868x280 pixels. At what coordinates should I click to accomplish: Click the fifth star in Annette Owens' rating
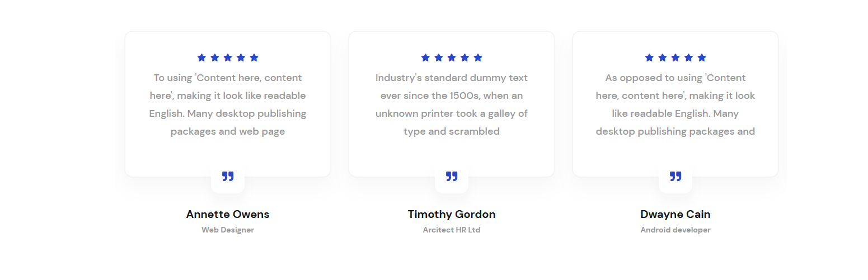coord(254,58)
